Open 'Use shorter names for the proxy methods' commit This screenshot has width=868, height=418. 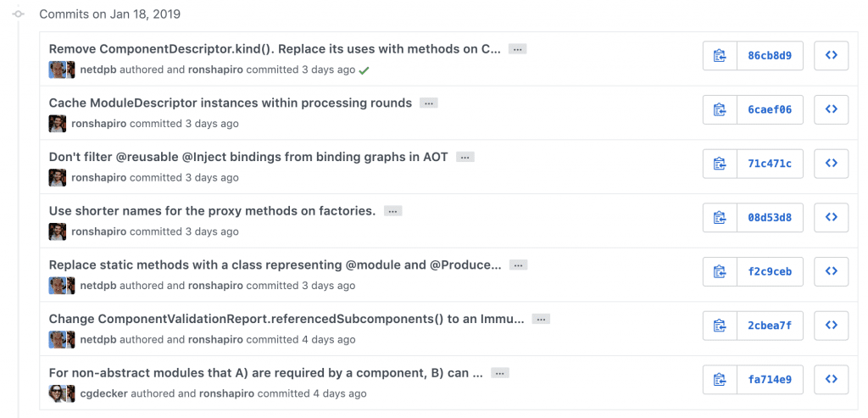click(x=212, y=210)
